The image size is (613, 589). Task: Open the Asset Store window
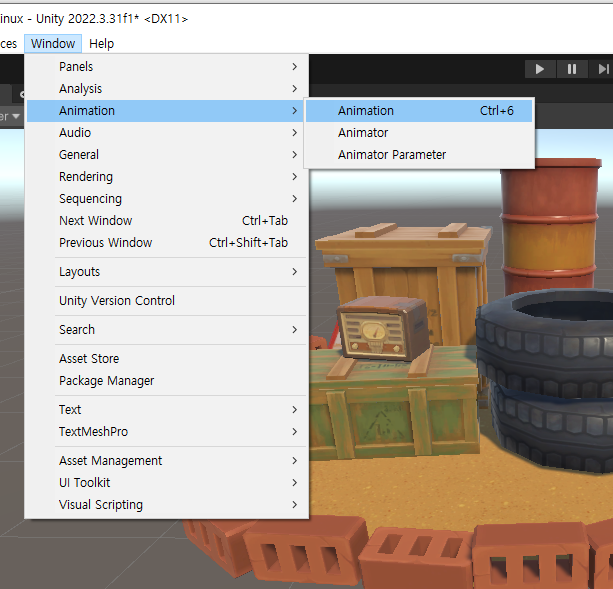click(166, 358)
